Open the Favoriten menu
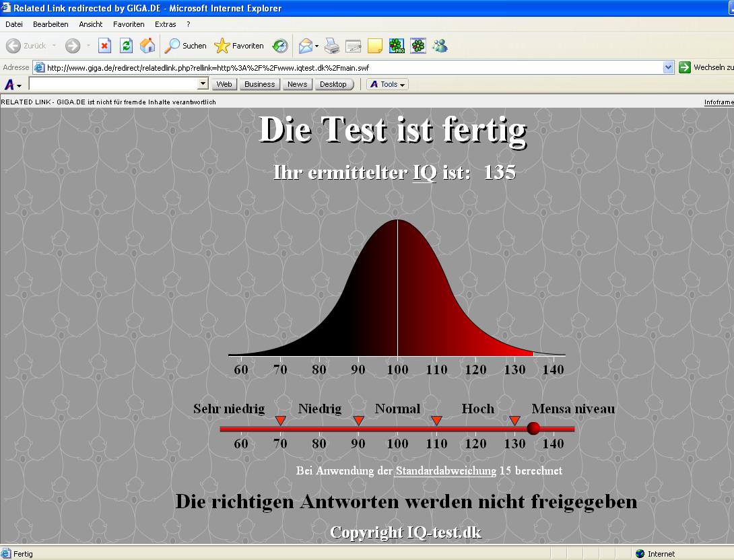 (129, 24)
